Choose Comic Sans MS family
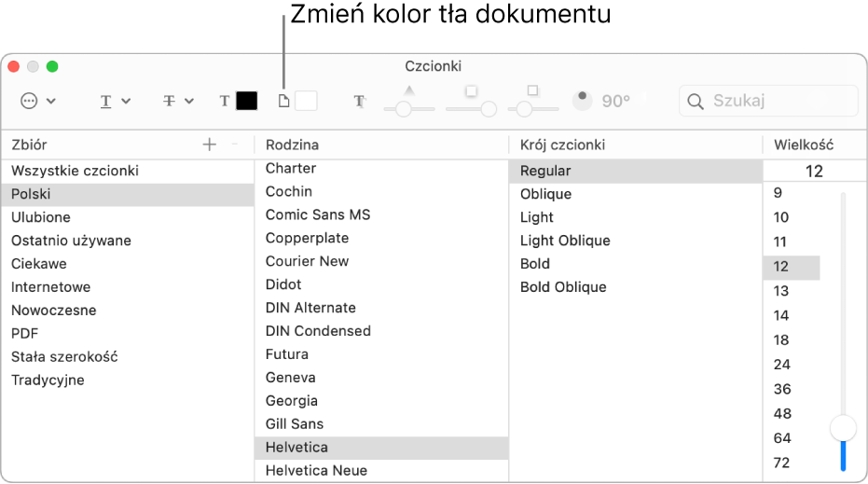 (381, 214)
